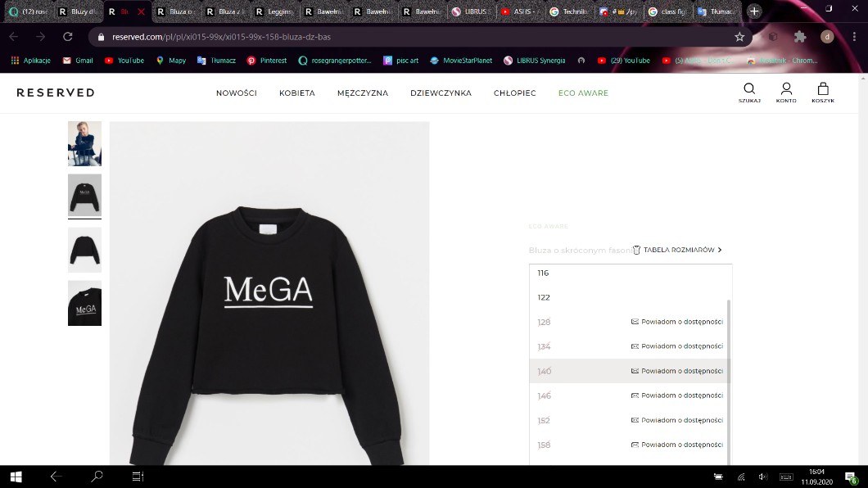The height and width of the screenshot is (488, 868).
Task: Open the Konto account icon
Action: pos(786,92)
